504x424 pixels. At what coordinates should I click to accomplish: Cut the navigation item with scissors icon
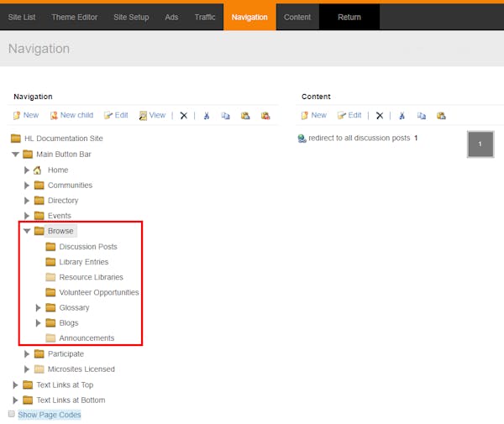coord(207,116)
